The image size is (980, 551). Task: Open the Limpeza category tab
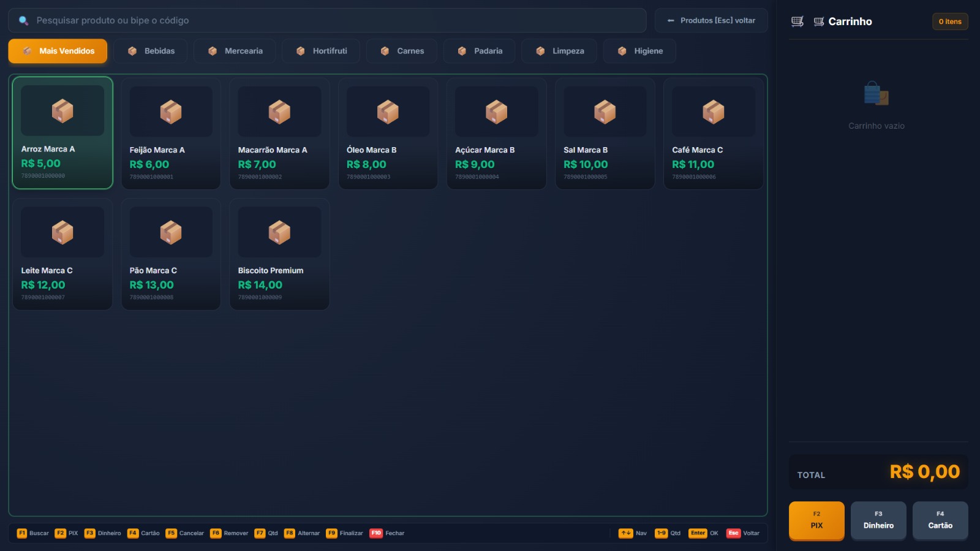coord(559,51)
